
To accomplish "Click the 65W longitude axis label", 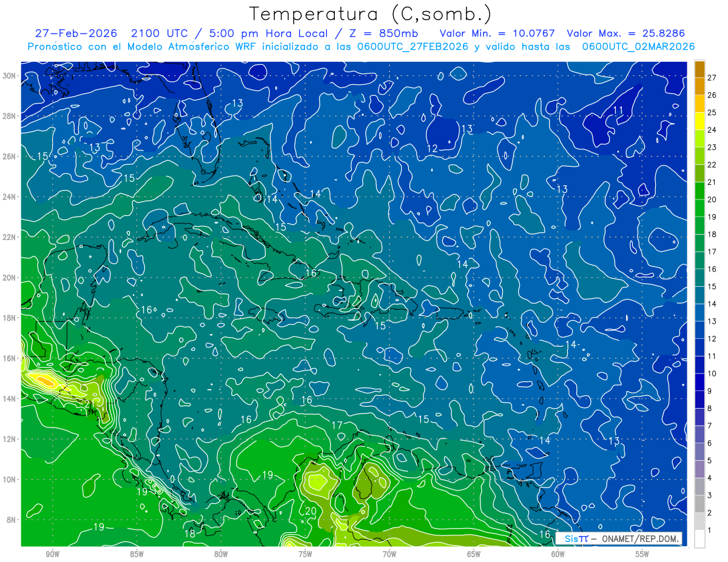I will [x=474, y=554].
